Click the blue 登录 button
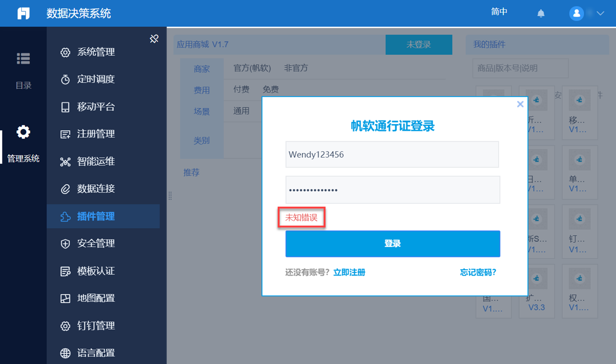The width and height of the screenshot is (616, 364). (x=393, y=244)
